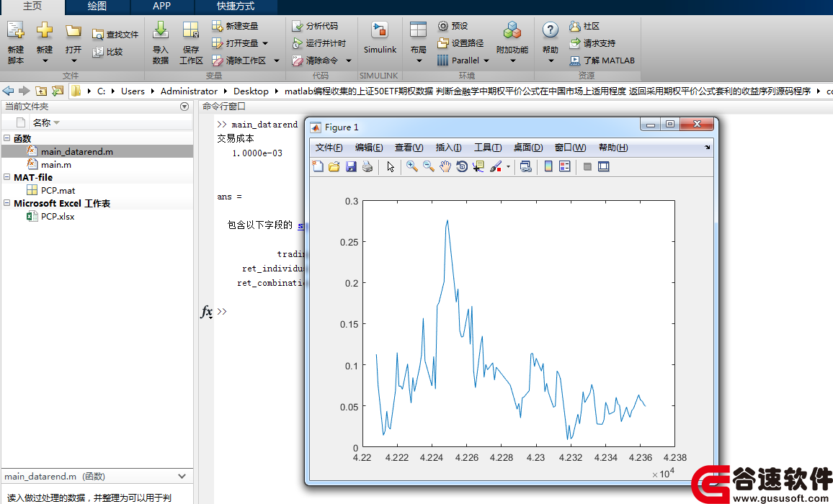This screenshot has height=504, width=833.
Task: Insert a legend in Figure 1
Action: pyautogui.click(x=565, y=167)
